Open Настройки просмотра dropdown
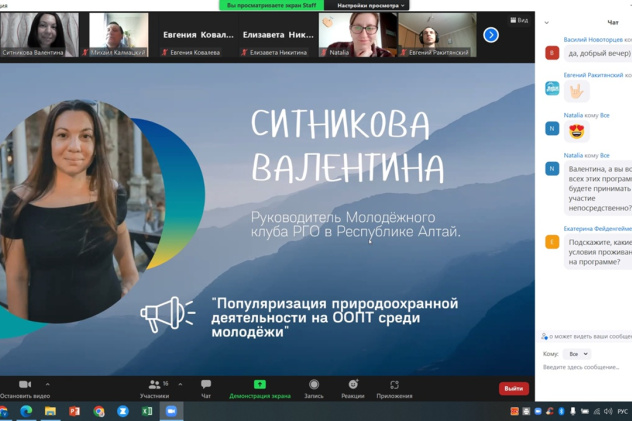The image size is (632, 421). [370, 5]
